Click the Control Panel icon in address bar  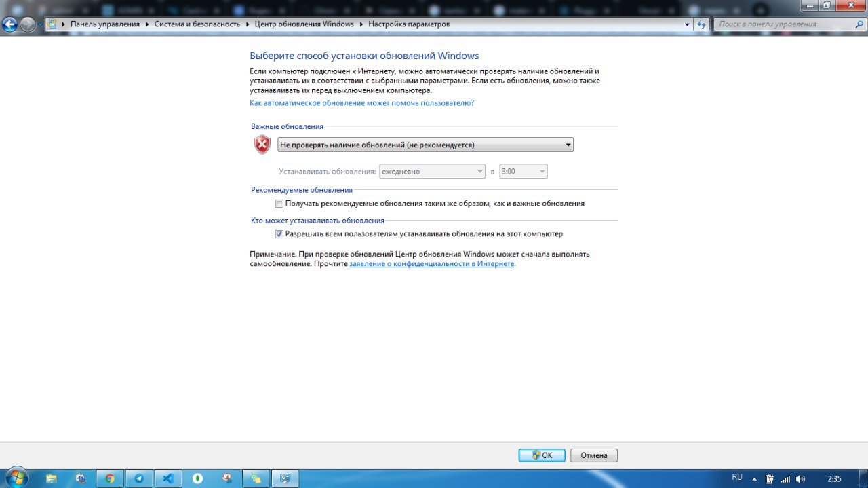coord(52,24)
